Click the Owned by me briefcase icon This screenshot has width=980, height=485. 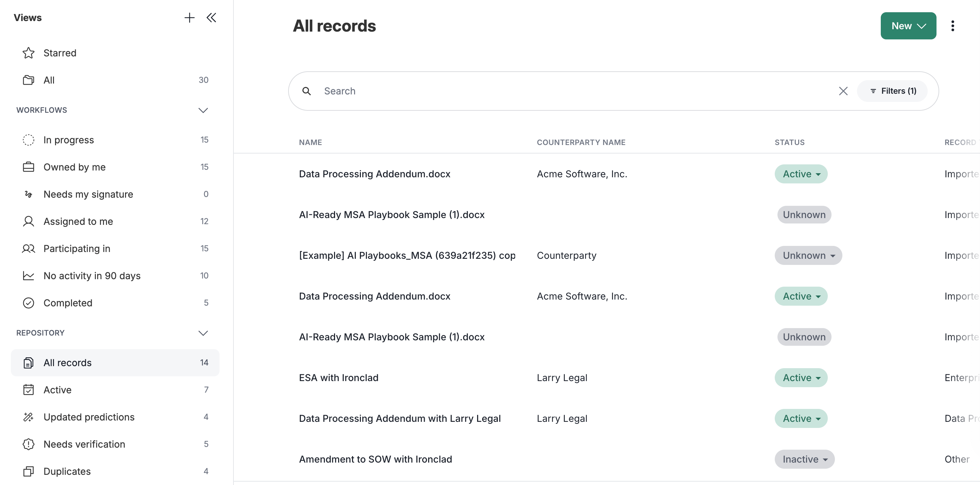point(29,167)
